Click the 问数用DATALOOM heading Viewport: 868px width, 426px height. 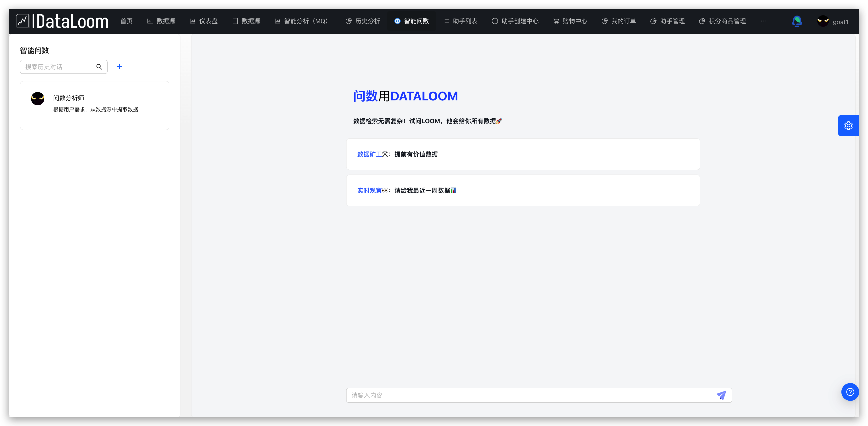(405, 96)
